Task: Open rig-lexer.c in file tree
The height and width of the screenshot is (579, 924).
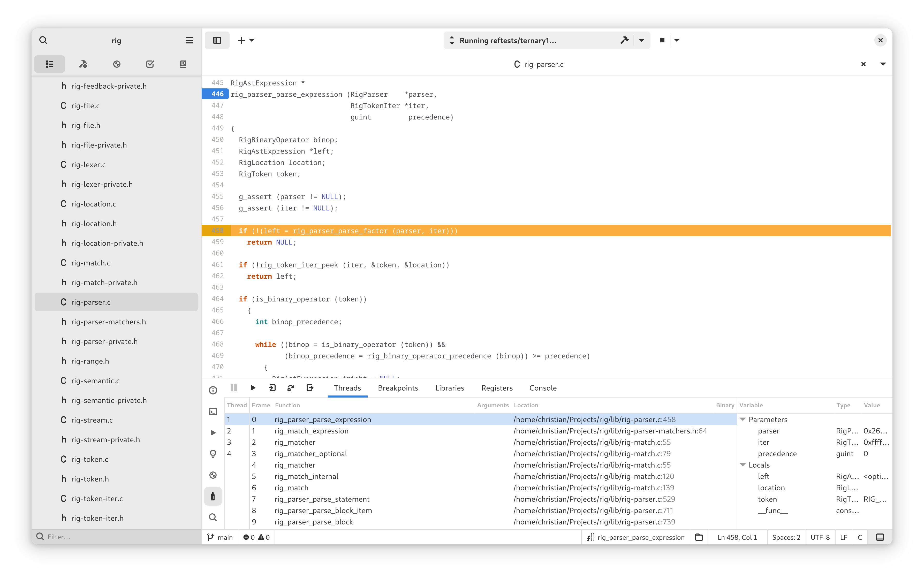Action: pyautogui.click(x=88, y=165)
